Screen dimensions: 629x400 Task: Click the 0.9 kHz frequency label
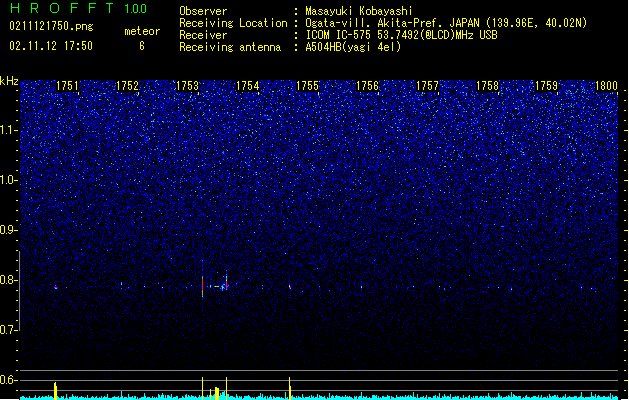click(x=9, y=230)
